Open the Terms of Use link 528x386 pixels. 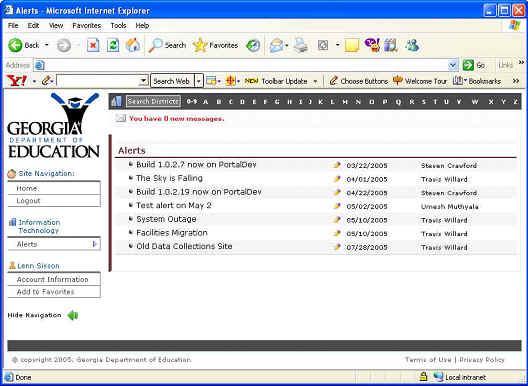428,359
